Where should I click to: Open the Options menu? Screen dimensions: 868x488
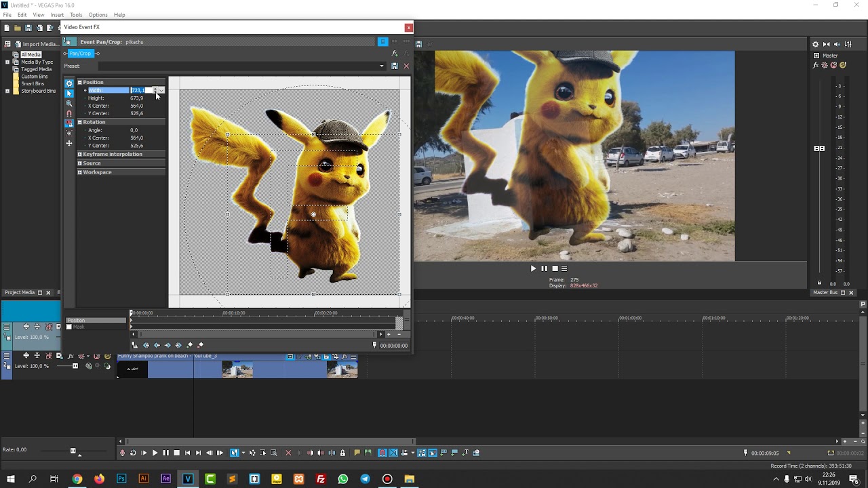click(98, 15)
